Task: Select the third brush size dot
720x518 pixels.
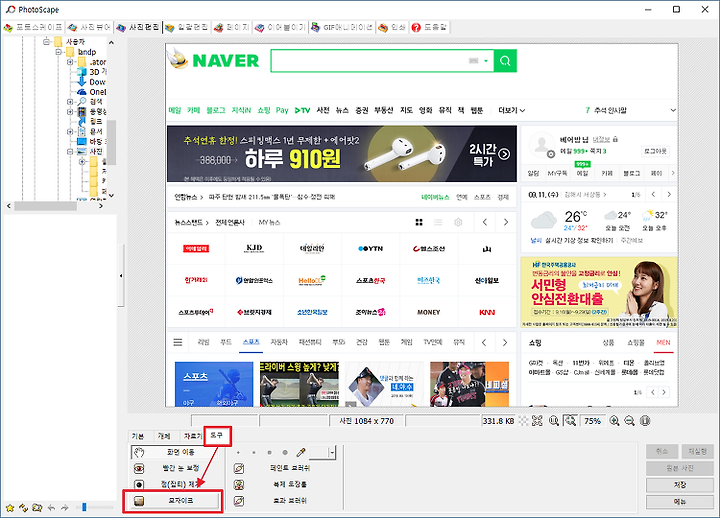Action: [x=269, y=453]
